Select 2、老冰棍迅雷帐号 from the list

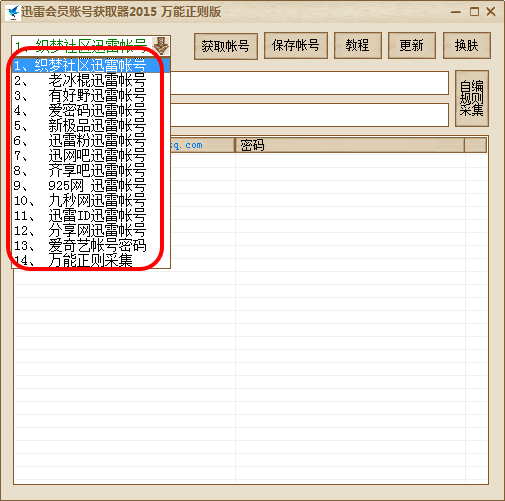pos(91,80)
